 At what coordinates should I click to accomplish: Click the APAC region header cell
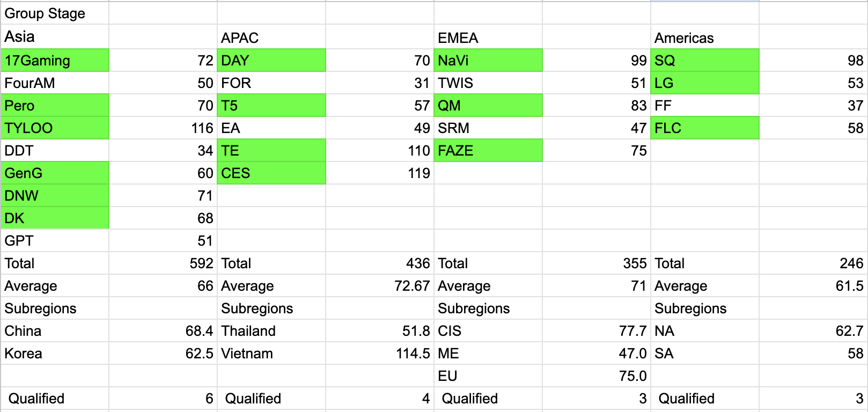(x=271, y=38)
